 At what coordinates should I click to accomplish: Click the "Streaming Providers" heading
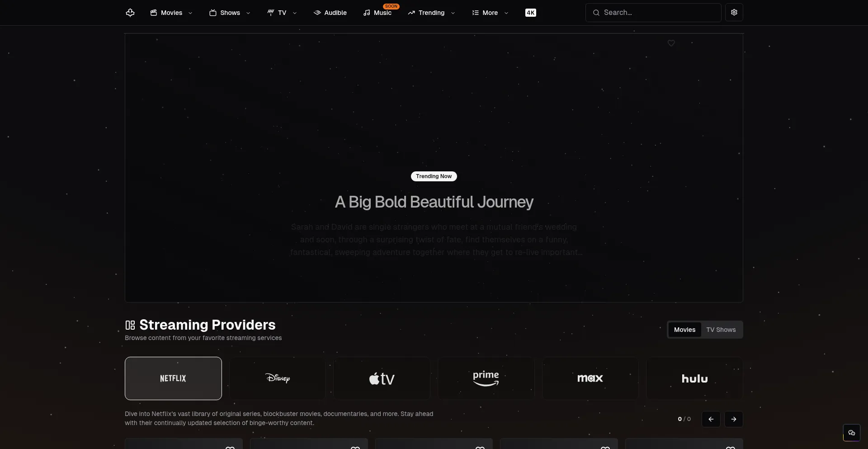pos(208,325)
